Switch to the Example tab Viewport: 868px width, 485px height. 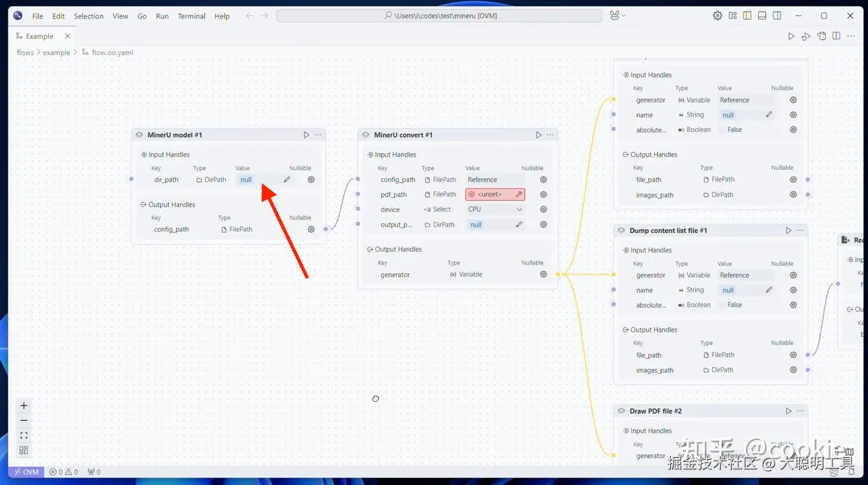coord(39,36)
